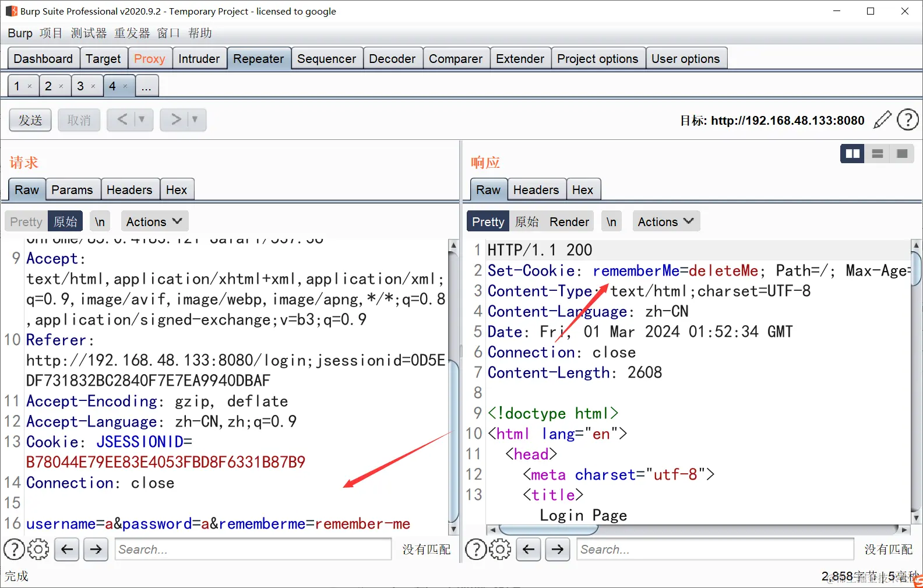Open request search settings gear

(38, 549)
